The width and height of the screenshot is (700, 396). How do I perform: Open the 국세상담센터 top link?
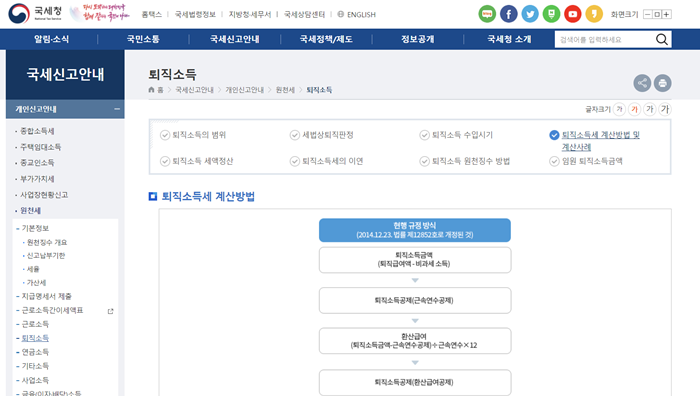coord(304,14)
